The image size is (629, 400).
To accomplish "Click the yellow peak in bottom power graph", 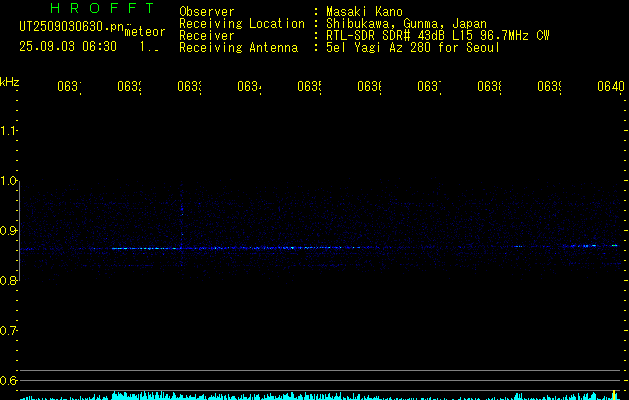I will pos(613,394).
